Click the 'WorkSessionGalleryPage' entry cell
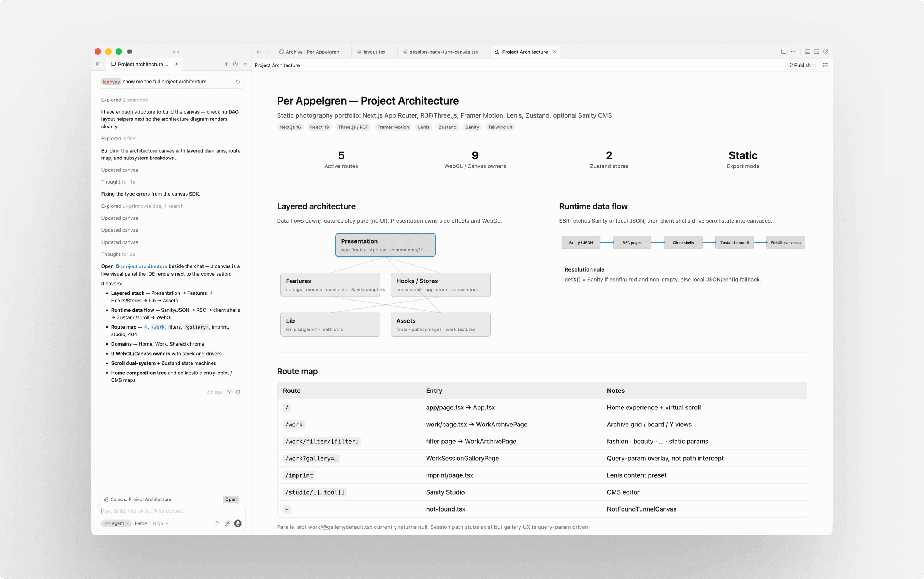Image resolution: width=924 pixels, height=579 pixels. pos(462,459)
